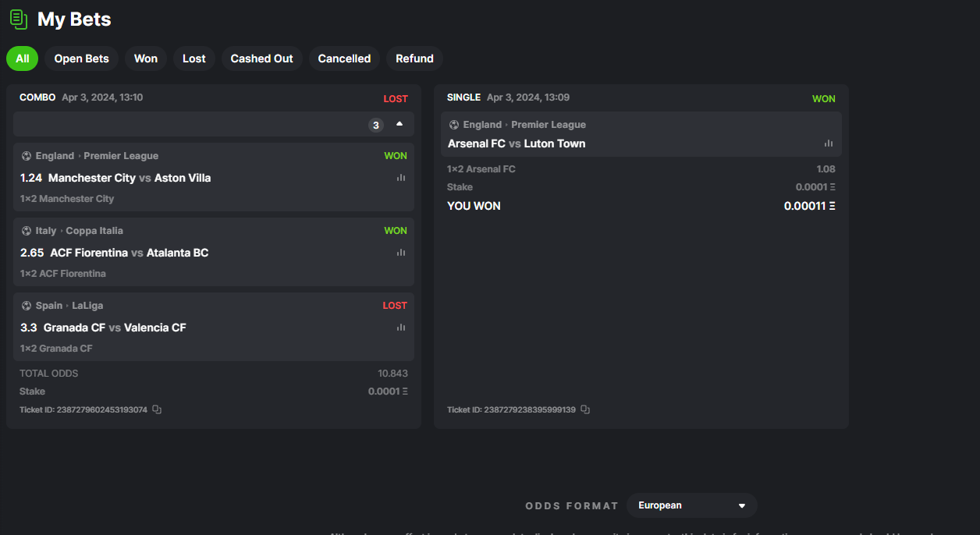Click the soccer ball icon beside Italy Coppa Italia
980x535 pixels.
tap(27, 231)
